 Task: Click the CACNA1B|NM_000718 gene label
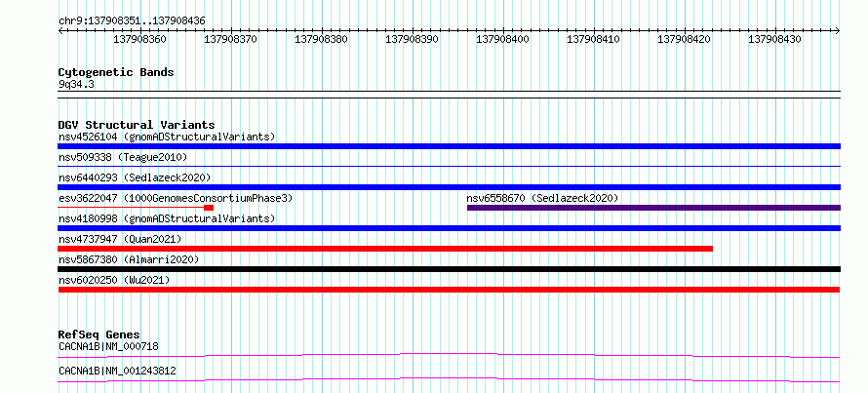coord(108,347)
